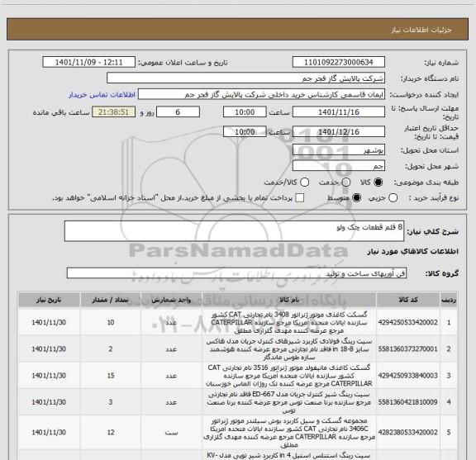This screenshot has height=460, width=476.
Task: Click the section title اطلاعات کالاهای مورد نیاز
Action: pyautogui.click(x=413, y=252)
